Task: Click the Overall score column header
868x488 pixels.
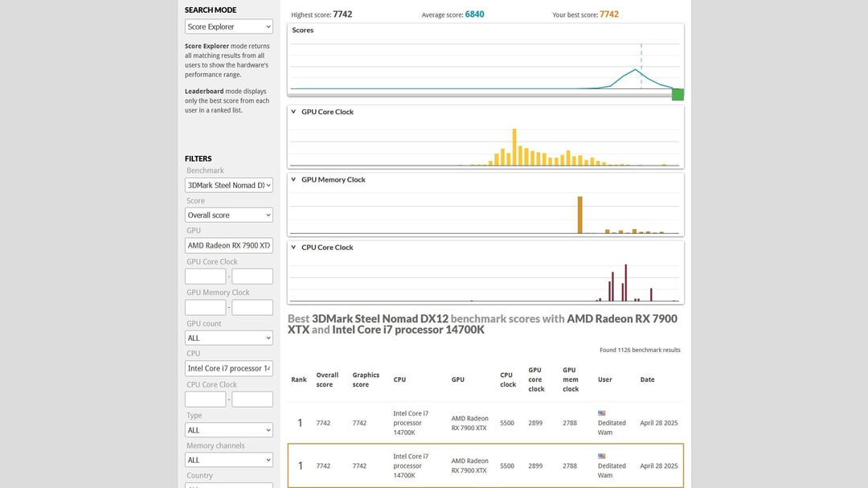Action: pos(327,379)
